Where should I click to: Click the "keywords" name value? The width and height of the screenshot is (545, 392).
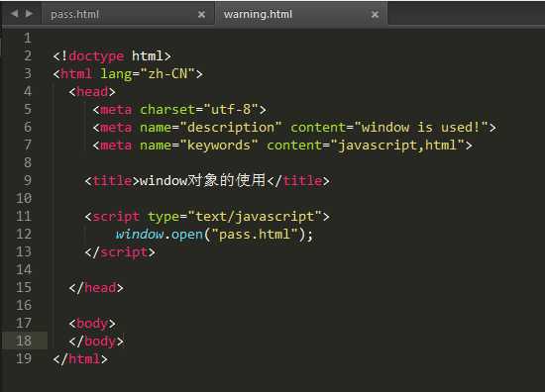218,146
